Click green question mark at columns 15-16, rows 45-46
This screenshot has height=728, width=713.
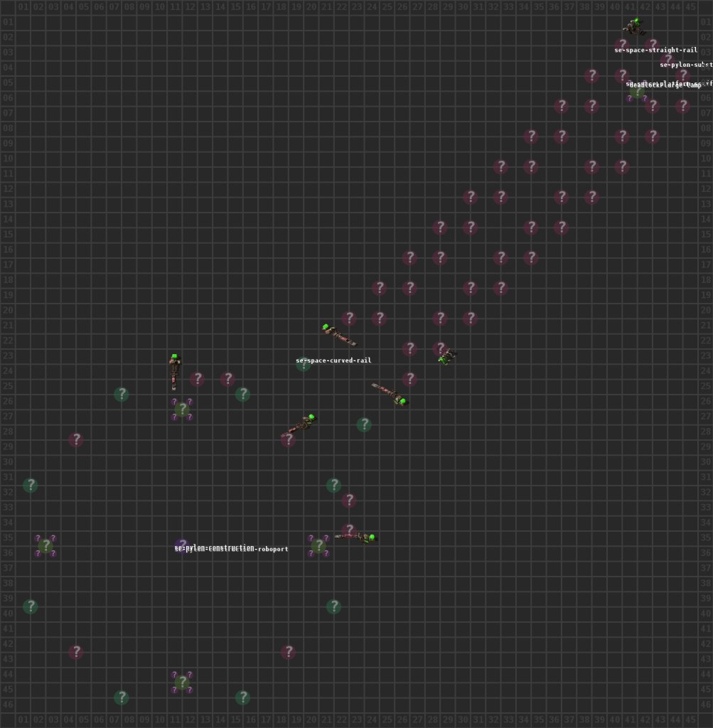[243, 697]
